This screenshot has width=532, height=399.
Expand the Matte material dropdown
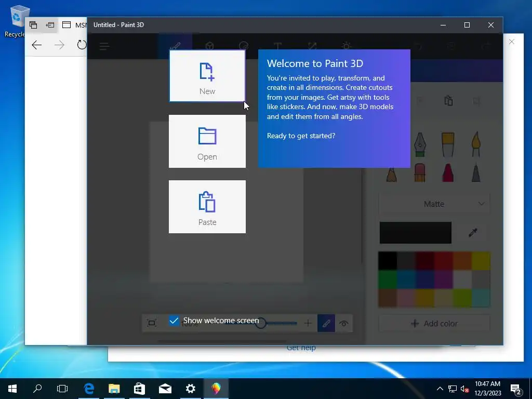click(434, 204)
